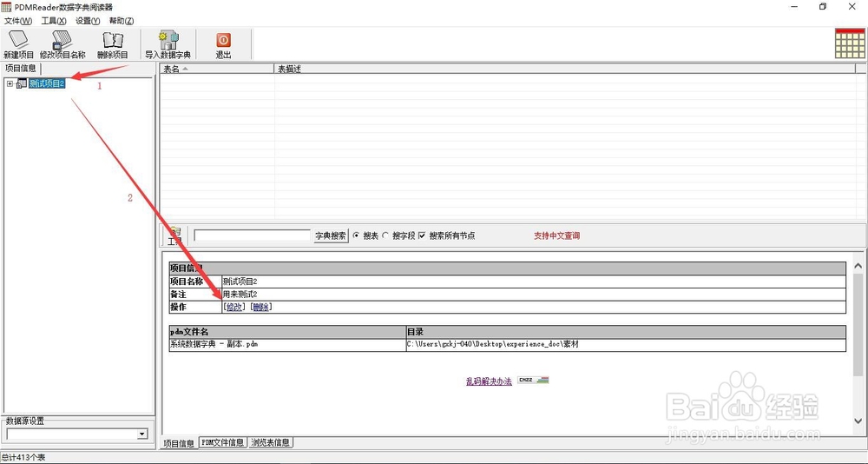Select the 搜字段 radio button

tap(385, 235)
